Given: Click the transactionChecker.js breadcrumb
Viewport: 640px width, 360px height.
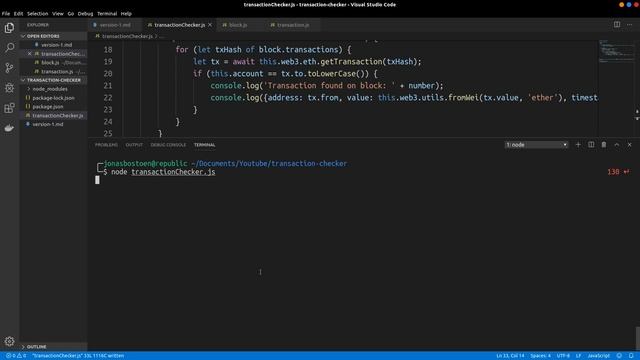Looking at the screenshot, I should tap(127, 36).
